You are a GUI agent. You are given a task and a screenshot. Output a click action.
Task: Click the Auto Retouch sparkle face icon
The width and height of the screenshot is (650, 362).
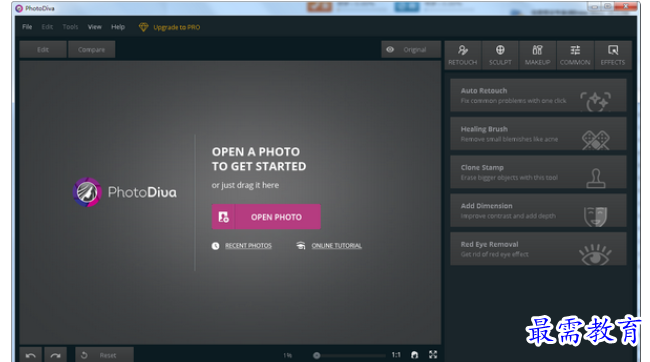(x=595, y=101)
